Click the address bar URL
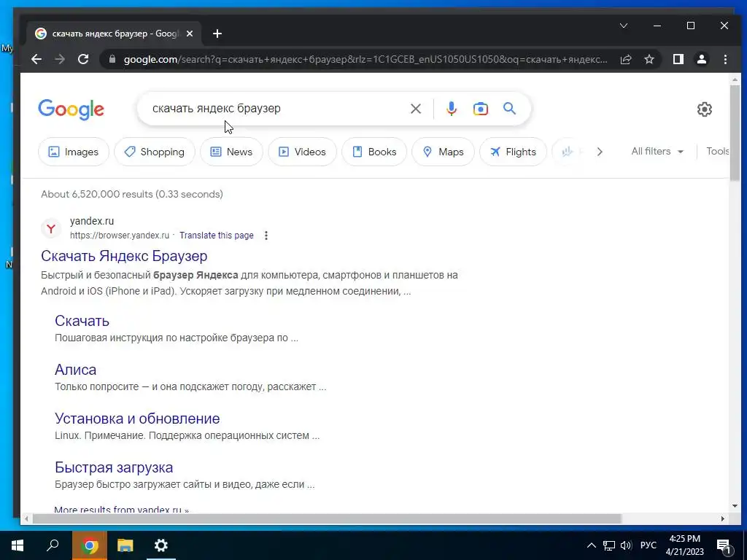The height and width of the screenshot is (560, 747). point(365,59)
